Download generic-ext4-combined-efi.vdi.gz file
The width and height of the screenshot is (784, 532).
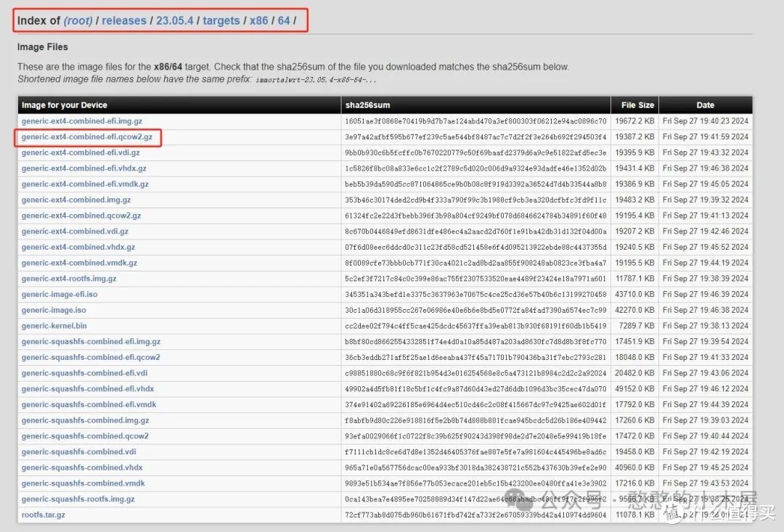coord(81,153)
